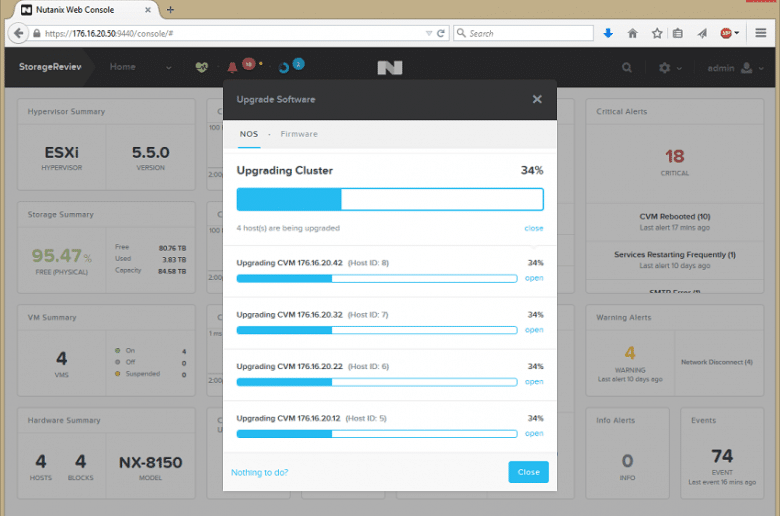Click the admin user profile icon
Image resolution: width=780 pixels, height=516 pixels.
(746, 68)
